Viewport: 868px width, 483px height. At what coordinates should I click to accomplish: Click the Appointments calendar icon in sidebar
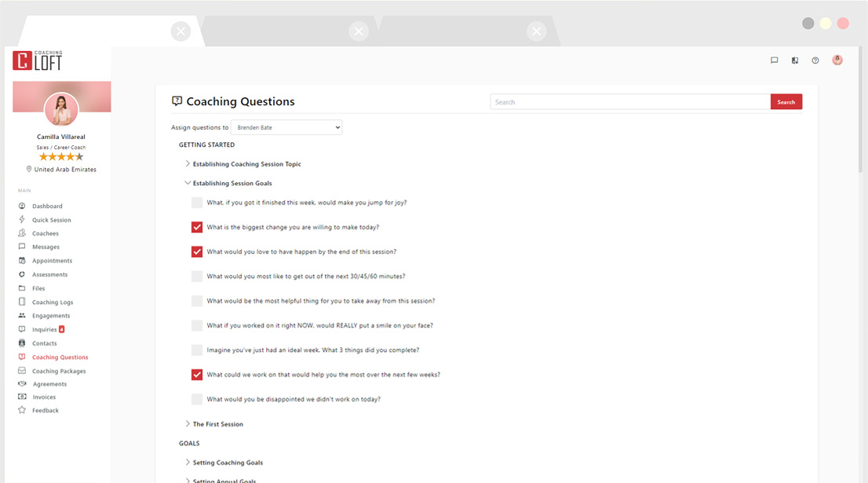[22, 261]
